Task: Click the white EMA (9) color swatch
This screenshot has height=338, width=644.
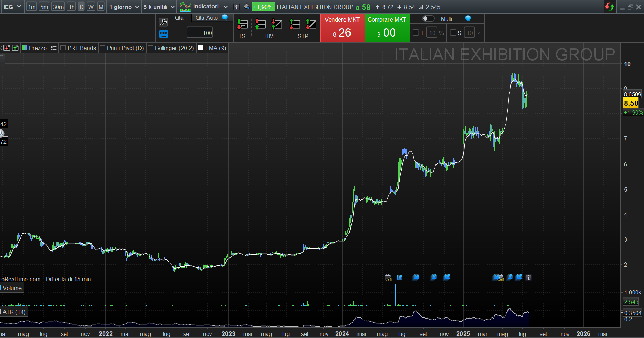Action: (x=201, y=48)
